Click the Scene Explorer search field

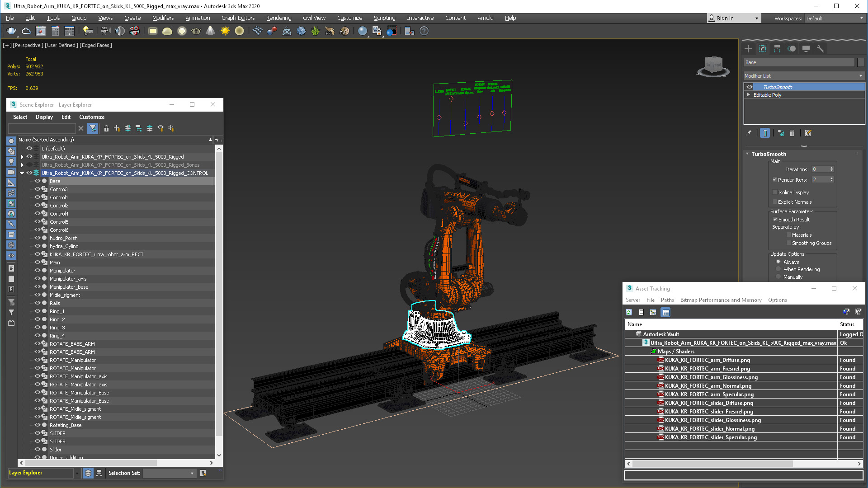[x=42, y=128]
